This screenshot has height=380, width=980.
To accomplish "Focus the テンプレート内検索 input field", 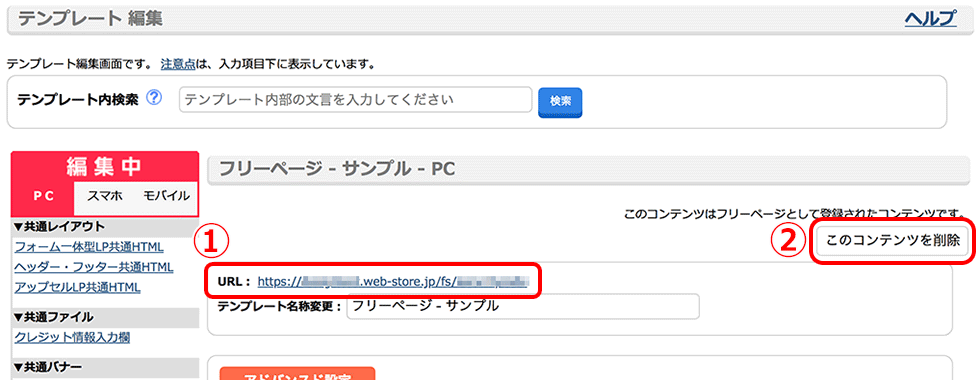I will tap(356, 99).
